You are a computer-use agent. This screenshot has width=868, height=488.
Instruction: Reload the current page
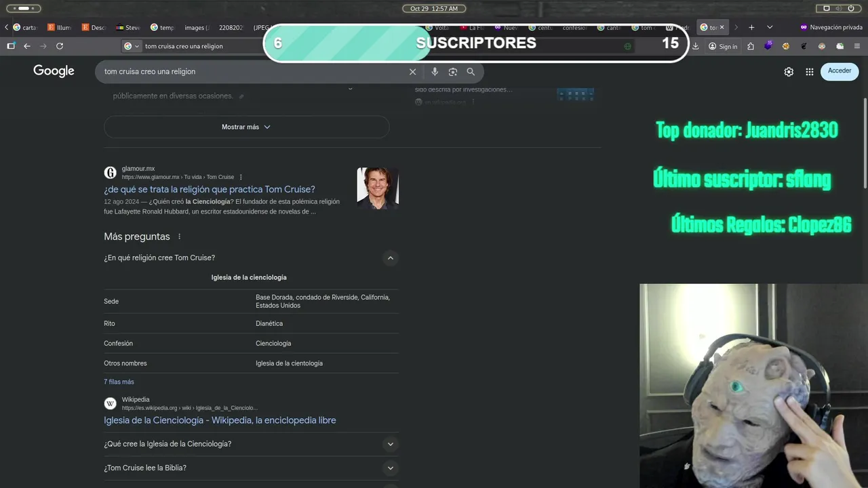(x=60, y=46)
